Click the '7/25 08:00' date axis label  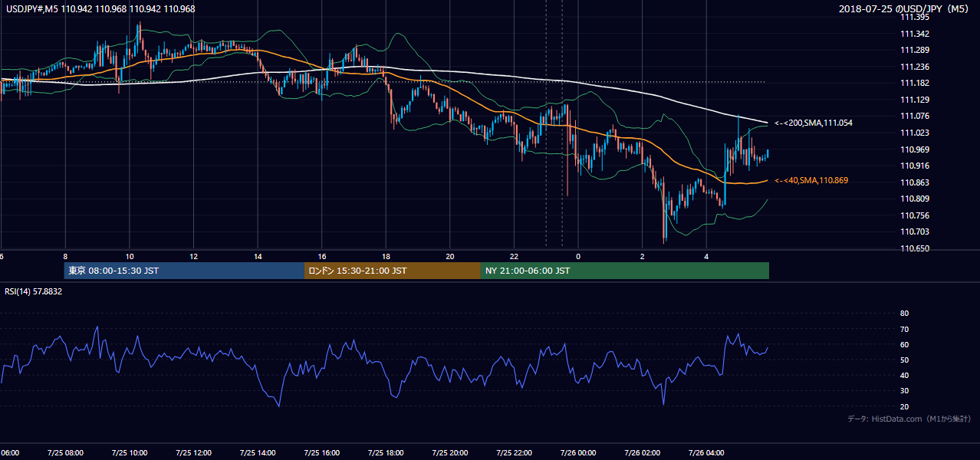pyautogui.click(x=64, y=452)
